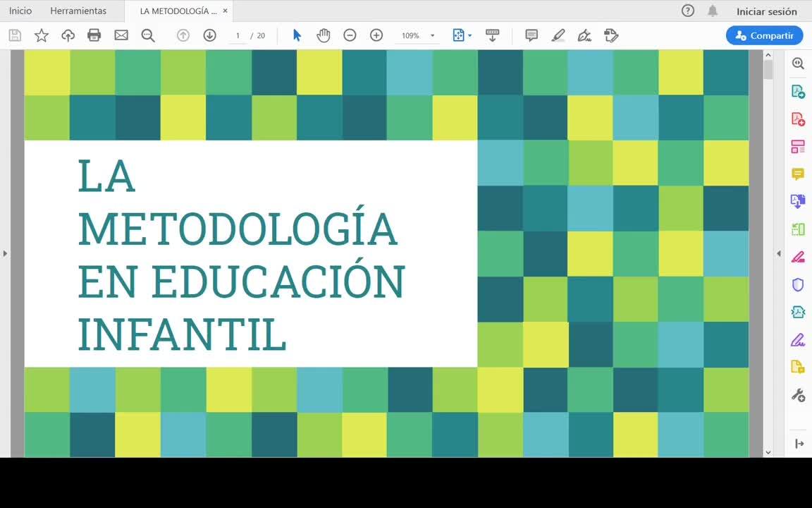This screenshot has height=508, width=812.
Task: Close the LA METODOLOGÍA document tab
Action: pyautogui.click(x=225, y=11)
